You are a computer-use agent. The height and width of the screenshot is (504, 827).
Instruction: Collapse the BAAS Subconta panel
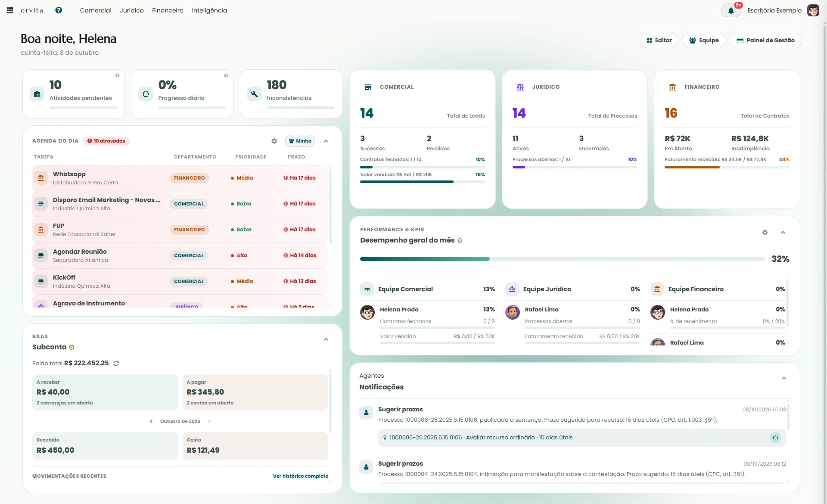326,339
